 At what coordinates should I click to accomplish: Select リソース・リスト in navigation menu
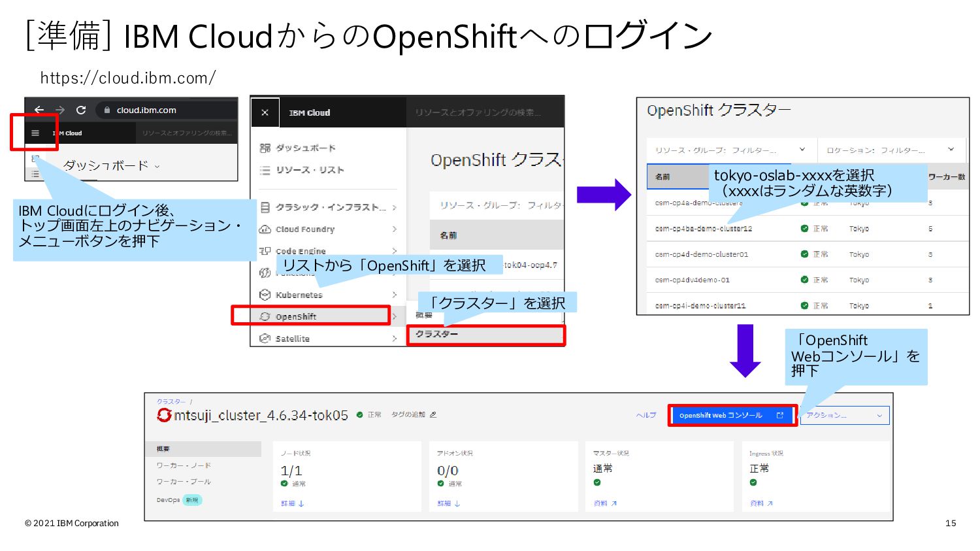tap(310, 170)
